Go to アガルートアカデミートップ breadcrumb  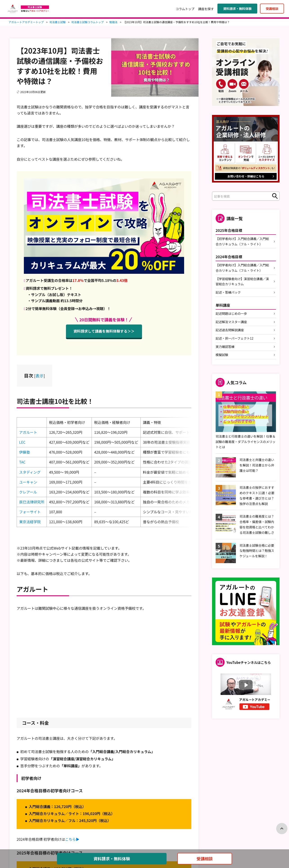[26, 22]
